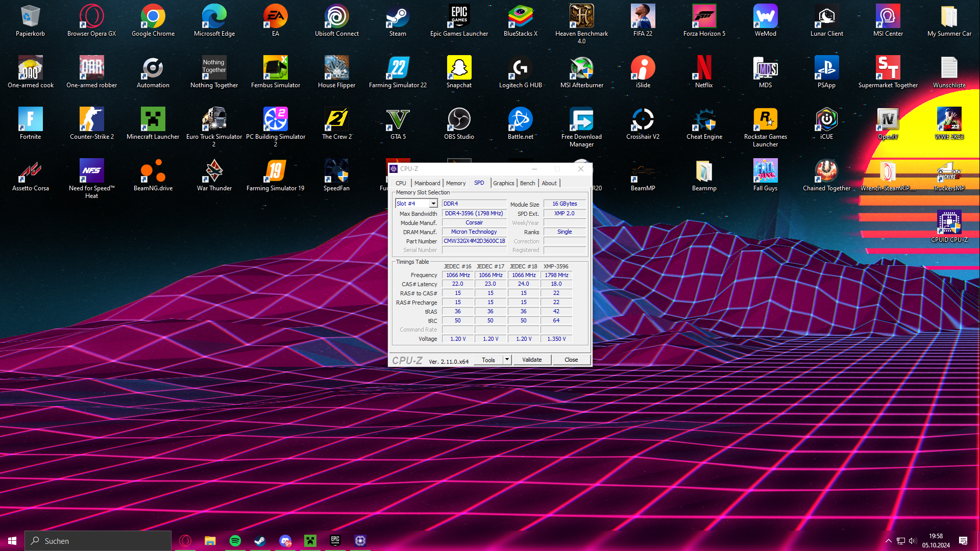Expand Memory Slot Selection combobox
Image resolution: width=980 pixels, height=551 pixels.
(433, 203)
